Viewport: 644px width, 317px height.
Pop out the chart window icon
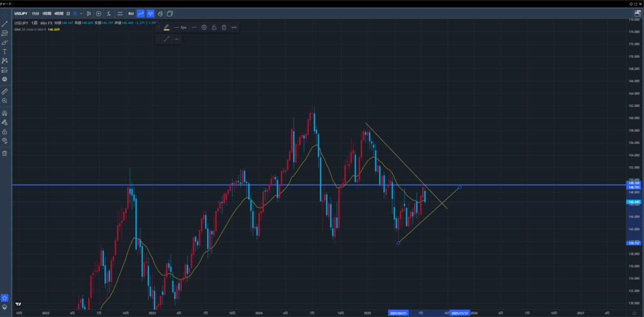pyautogui.click(x=636, y=4)
